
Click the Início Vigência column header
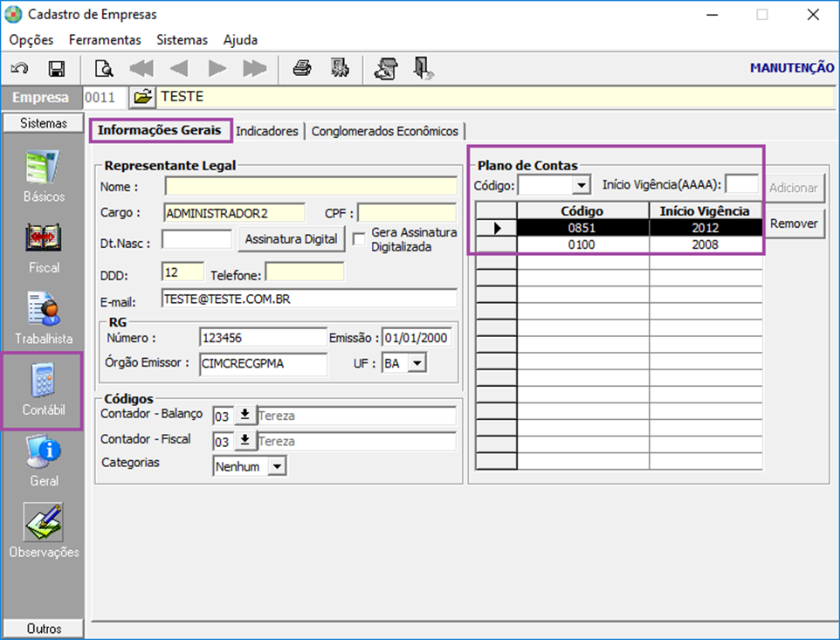click(x=706, y=210)
